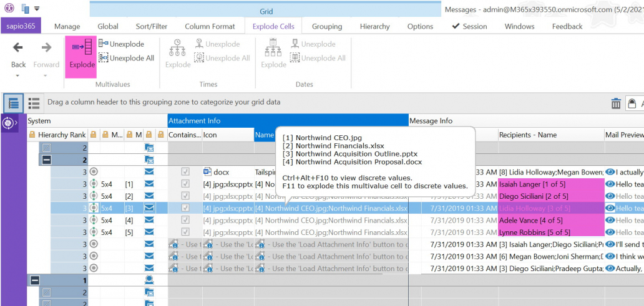Switch to the Global ribbon tab
The image size is (644, 306).
[108, 26]
